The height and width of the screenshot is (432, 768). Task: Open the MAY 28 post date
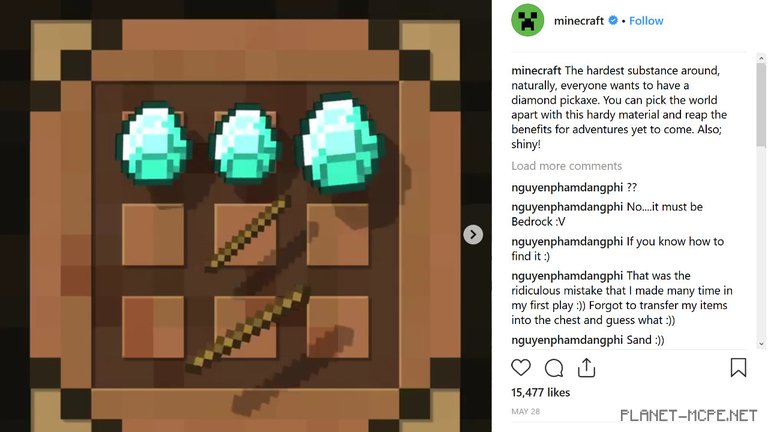click(x=526, y=411)
